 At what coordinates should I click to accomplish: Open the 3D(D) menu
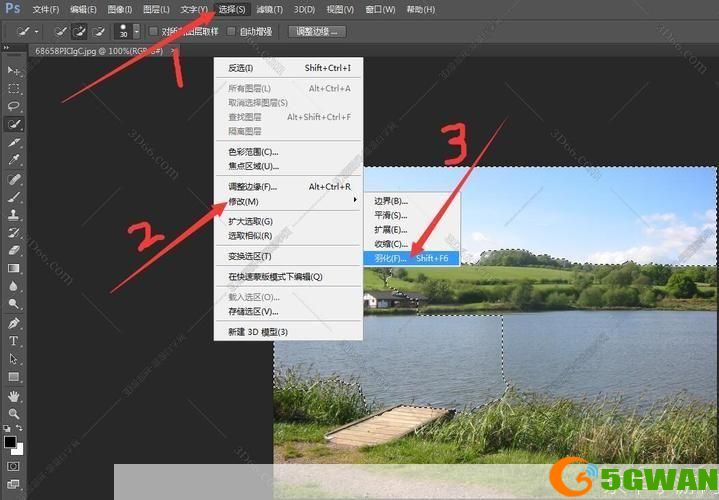(304, 9)
